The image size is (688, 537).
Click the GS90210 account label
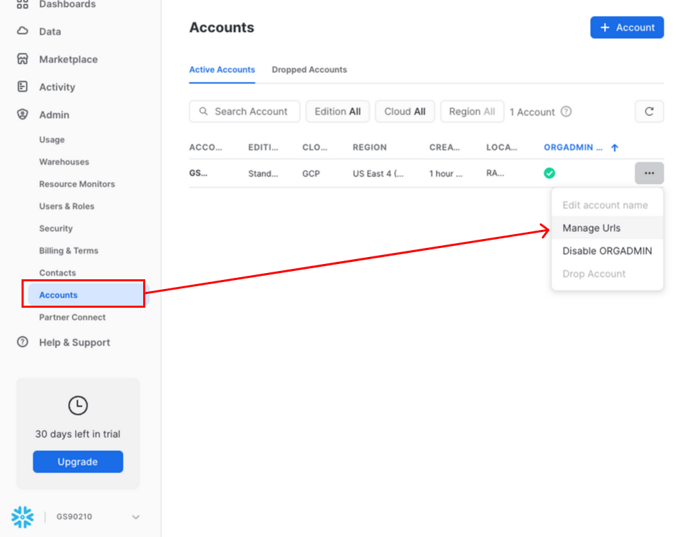(74, 517)
